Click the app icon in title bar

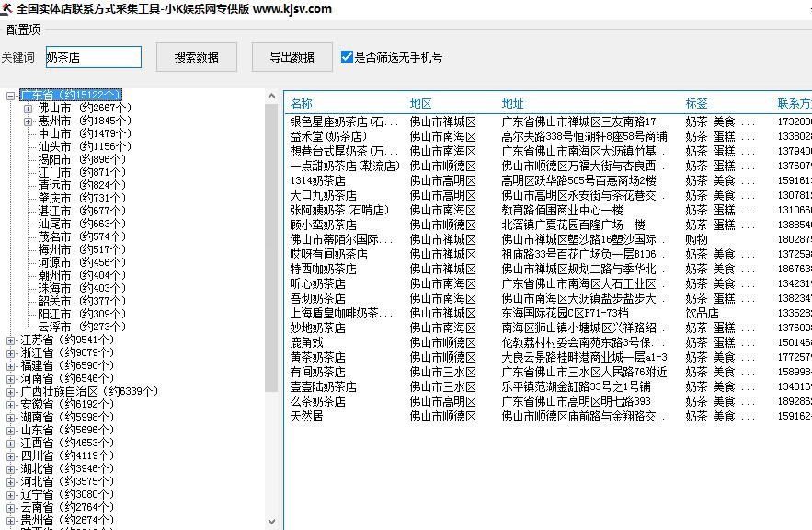tap(7, 9)
